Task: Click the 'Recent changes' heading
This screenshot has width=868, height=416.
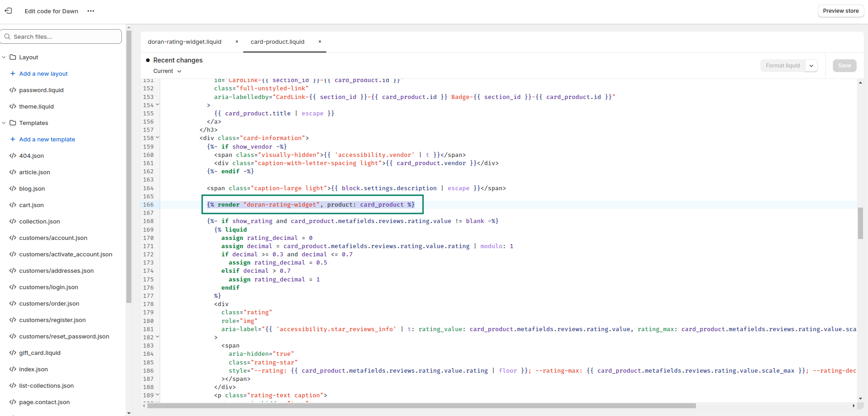Action: point(178,60)
